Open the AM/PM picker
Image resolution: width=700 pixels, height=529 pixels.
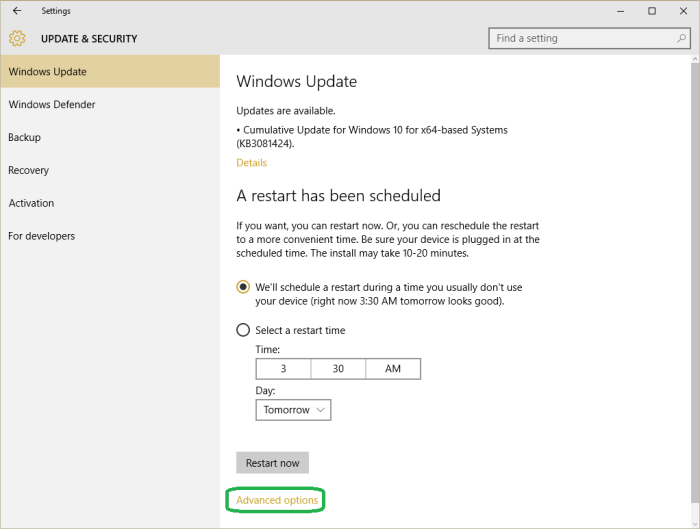(393, 369)
